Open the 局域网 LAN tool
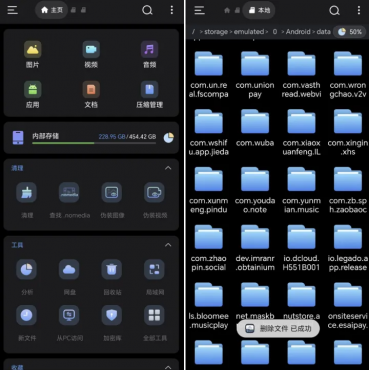The image size is (369, 370). [155, 277]
